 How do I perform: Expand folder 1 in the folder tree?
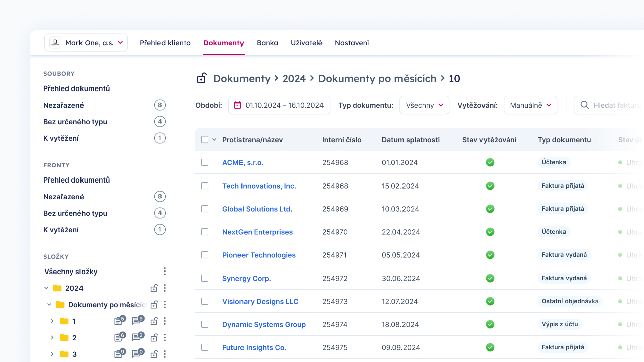(x=52, y=321)
